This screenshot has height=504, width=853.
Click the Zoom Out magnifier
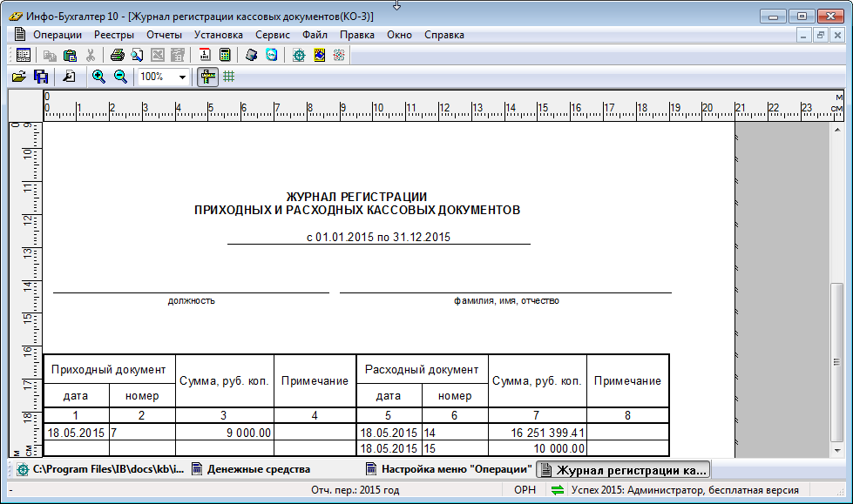(x=120, y=77)
